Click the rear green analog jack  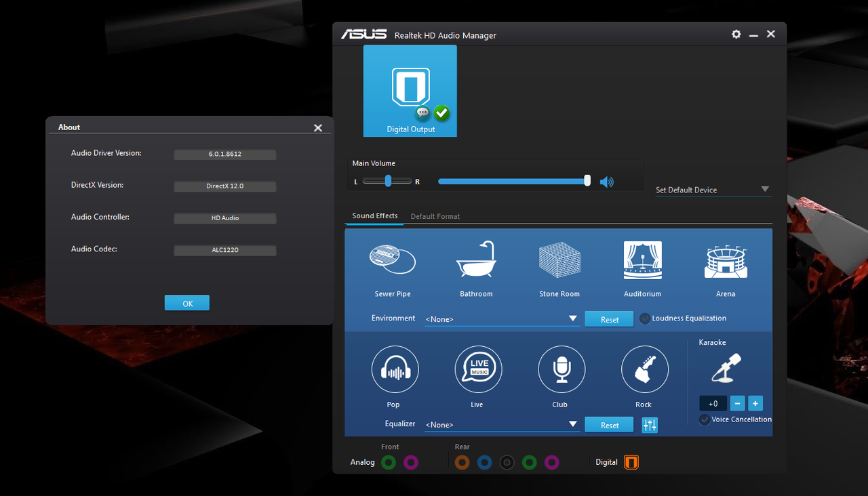[530, 463]
